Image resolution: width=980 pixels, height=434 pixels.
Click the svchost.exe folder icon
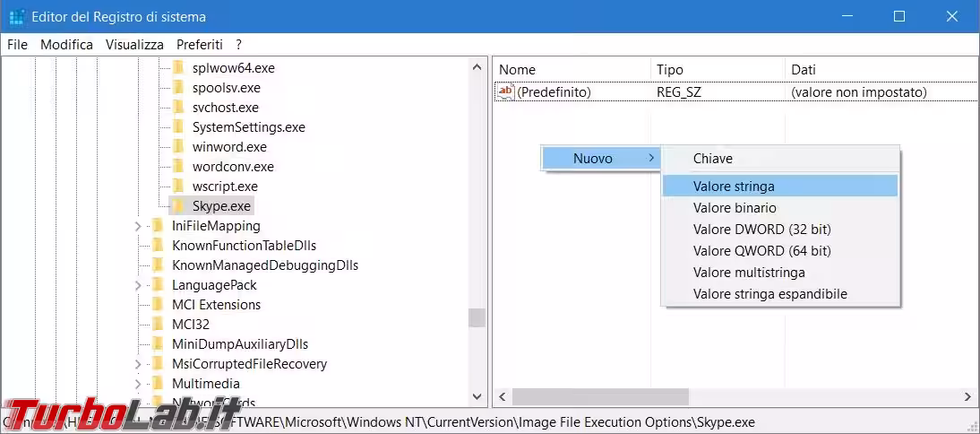click(177, 108)
